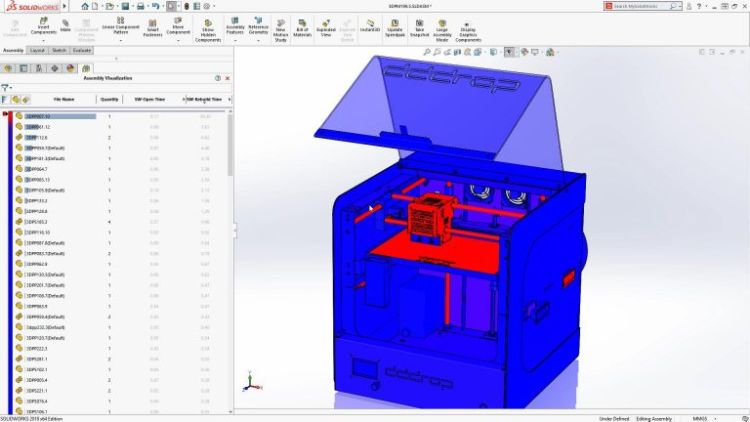
Task: Click Zoom to Area in view toolbar
Action: click(437, 52)
